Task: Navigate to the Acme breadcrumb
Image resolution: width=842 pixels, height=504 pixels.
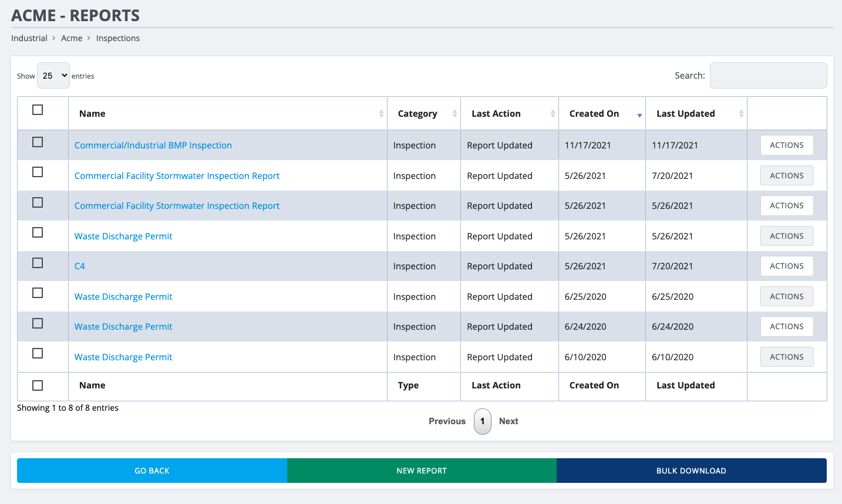Action: click(x=72, y=38)
